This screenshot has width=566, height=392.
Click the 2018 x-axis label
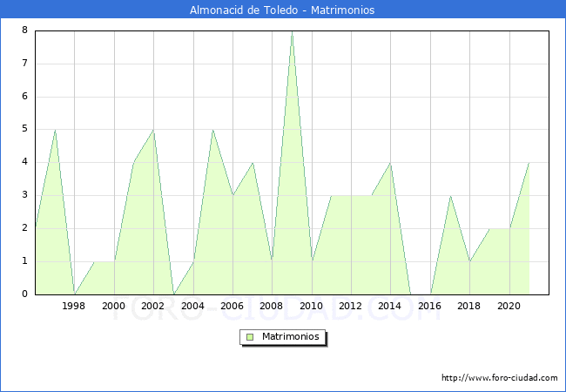click(x=468, y=306)
